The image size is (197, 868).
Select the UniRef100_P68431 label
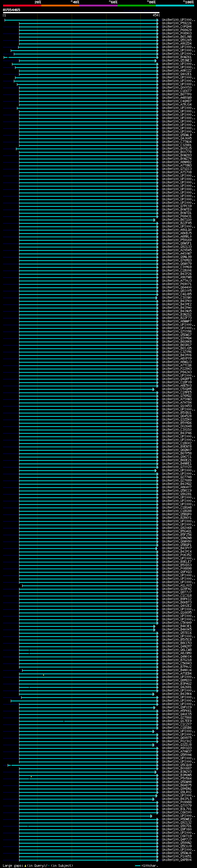(x=177, y=216)
